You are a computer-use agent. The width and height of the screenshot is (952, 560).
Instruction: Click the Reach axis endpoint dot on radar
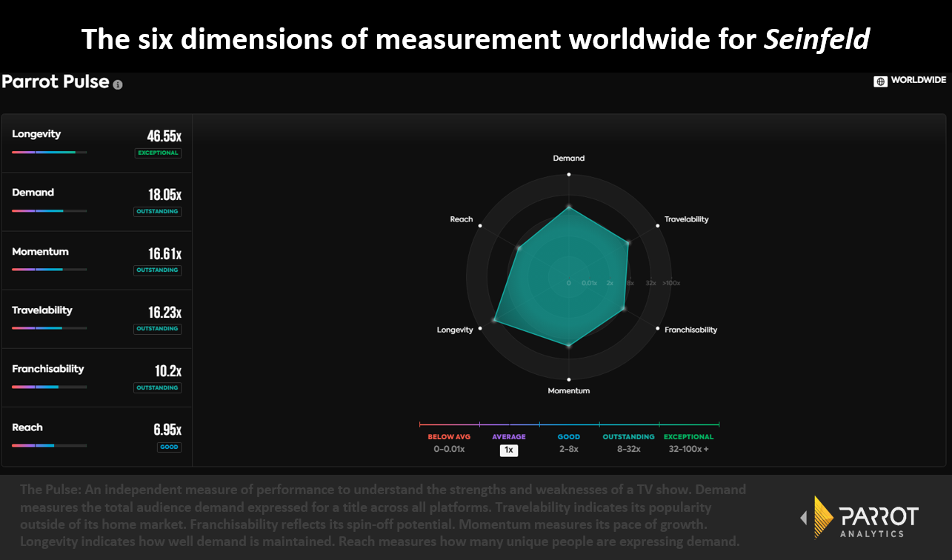click(x=481, y=224)
